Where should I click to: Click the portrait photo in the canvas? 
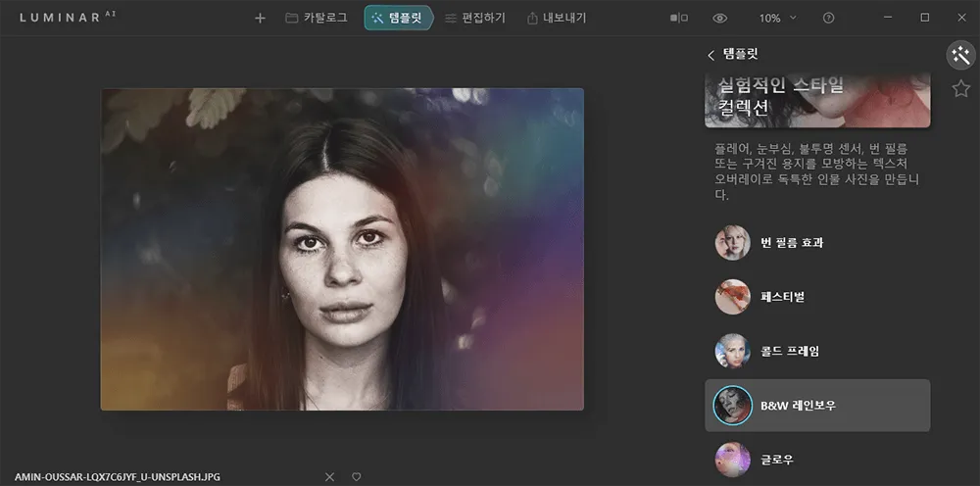342,249
